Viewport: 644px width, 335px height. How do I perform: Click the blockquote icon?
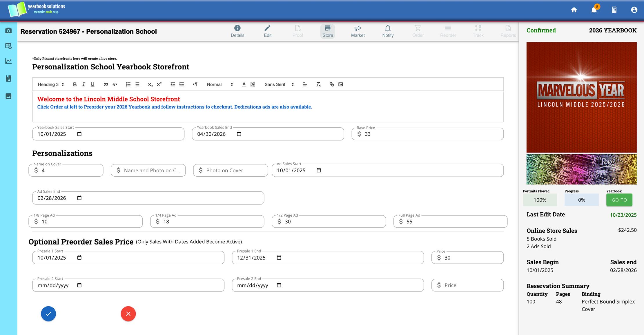click(x=106, y=84)
